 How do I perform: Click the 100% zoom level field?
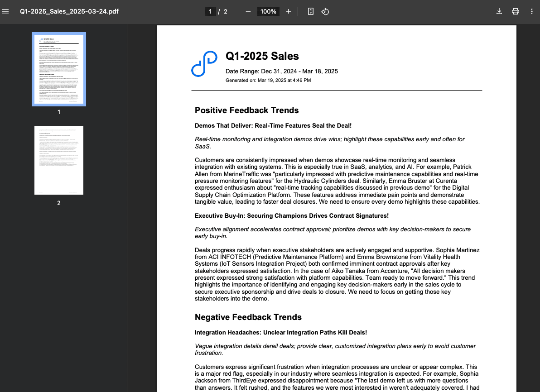click(x=268, y=11)
